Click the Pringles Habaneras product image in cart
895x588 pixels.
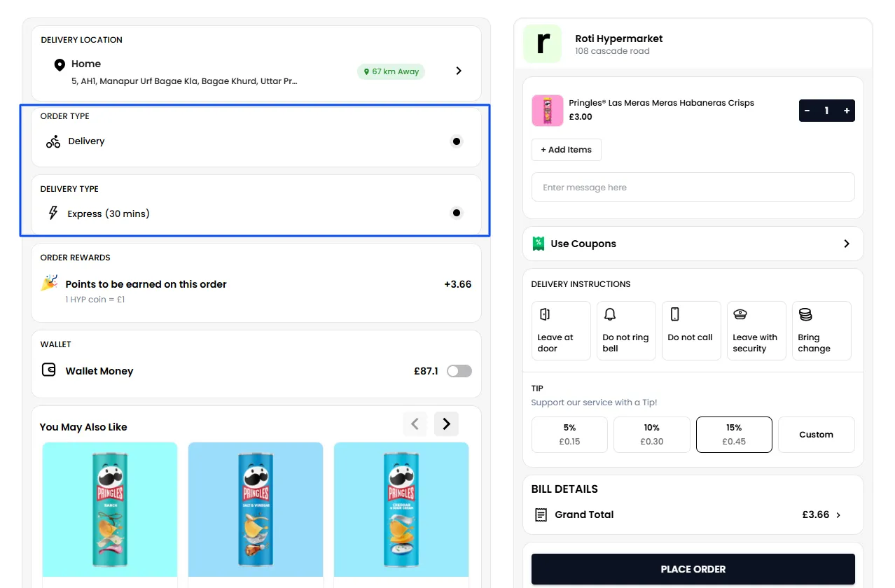point(547,111)
